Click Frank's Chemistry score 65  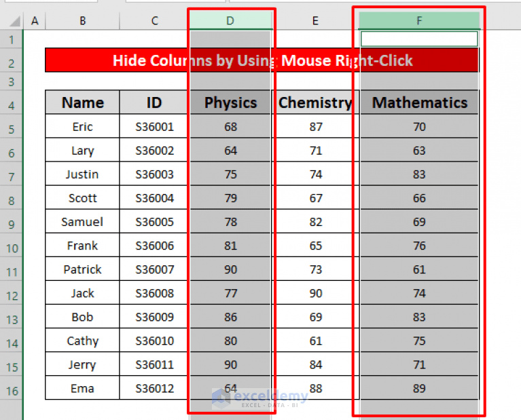(x=316, y=246)
